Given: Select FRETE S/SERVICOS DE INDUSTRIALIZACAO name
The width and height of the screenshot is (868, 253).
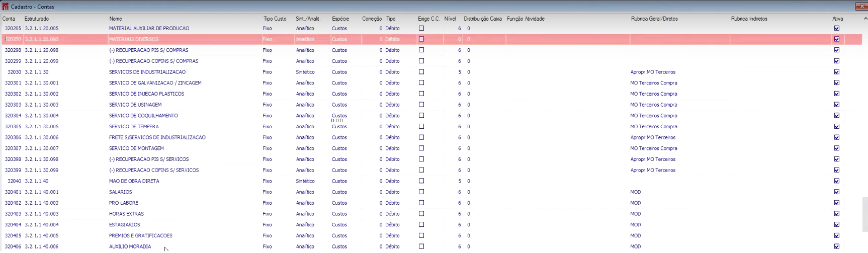Looking at the screenshot, I should pos(157,137).
